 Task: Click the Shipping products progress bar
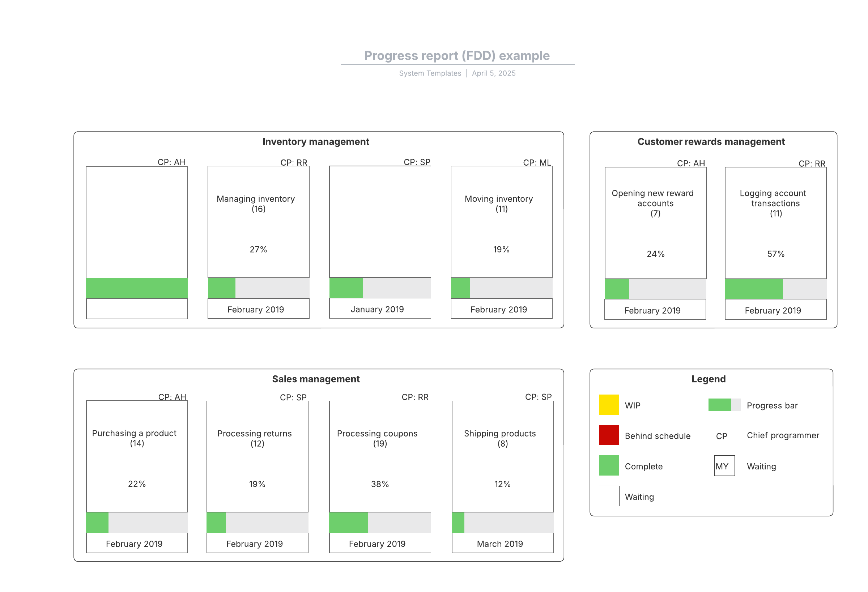tap(502, 522)
